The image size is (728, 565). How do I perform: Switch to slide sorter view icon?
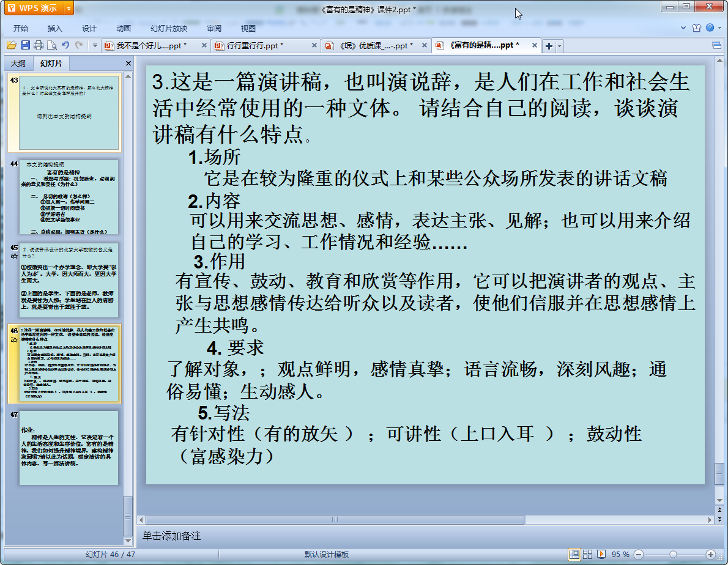[x=587, y=555]
